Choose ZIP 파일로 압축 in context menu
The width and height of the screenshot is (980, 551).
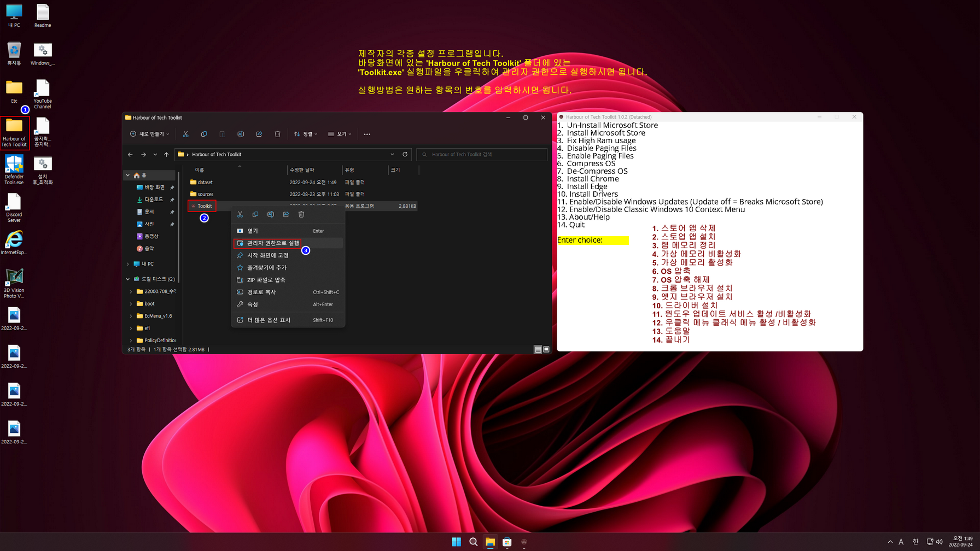click(288, 280)
